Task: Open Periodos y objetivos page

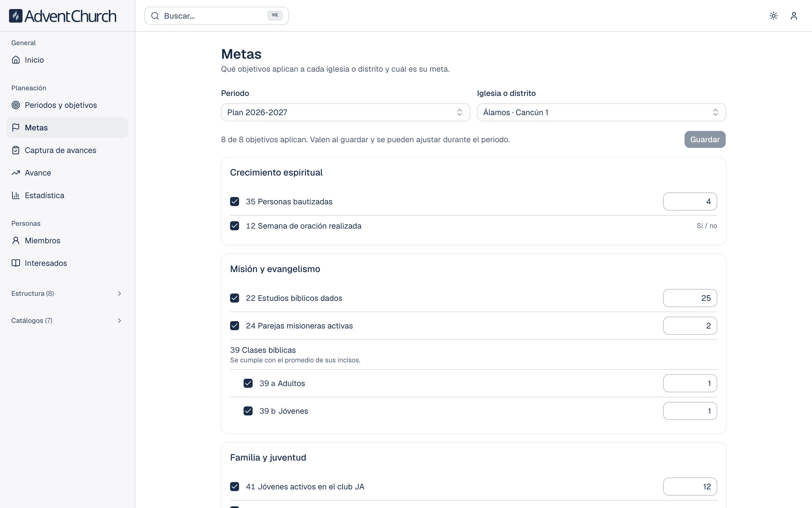Action: [x=67, y=105]
